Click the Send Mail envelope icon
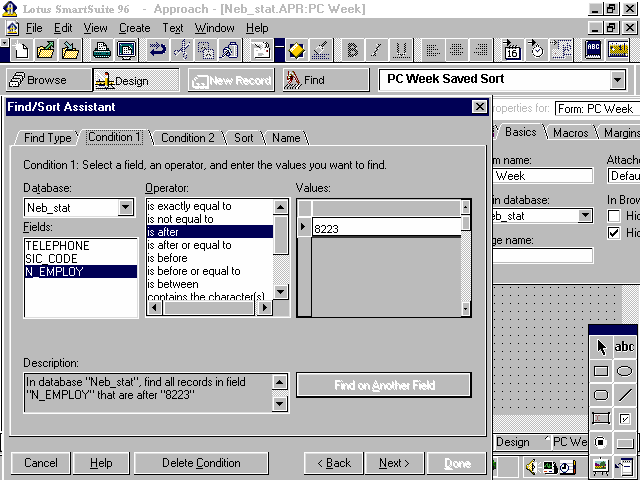This screenshot has width=640, height=480. point(260,50)
